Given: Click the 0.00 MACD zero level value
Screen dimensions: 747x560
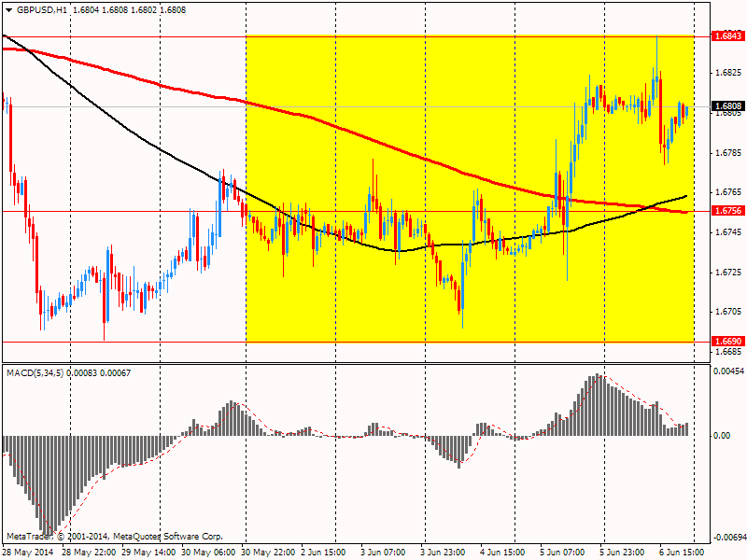Looking at the screenshot, I should click(x=722, y=436).
